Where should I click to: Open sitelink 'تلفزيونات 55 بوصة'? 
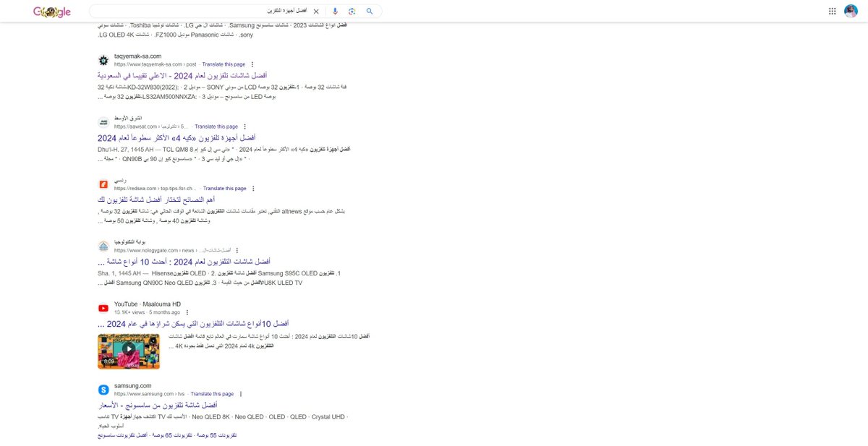pos(217,435)
